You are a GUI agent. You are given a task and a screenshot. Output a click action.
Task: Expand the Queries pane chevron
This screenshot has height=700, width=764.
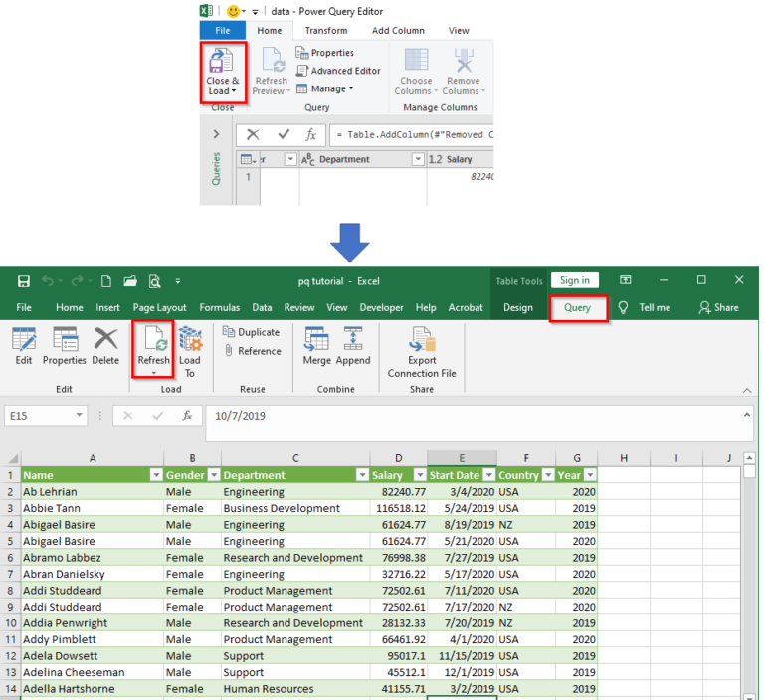click(x=216, y=134)
